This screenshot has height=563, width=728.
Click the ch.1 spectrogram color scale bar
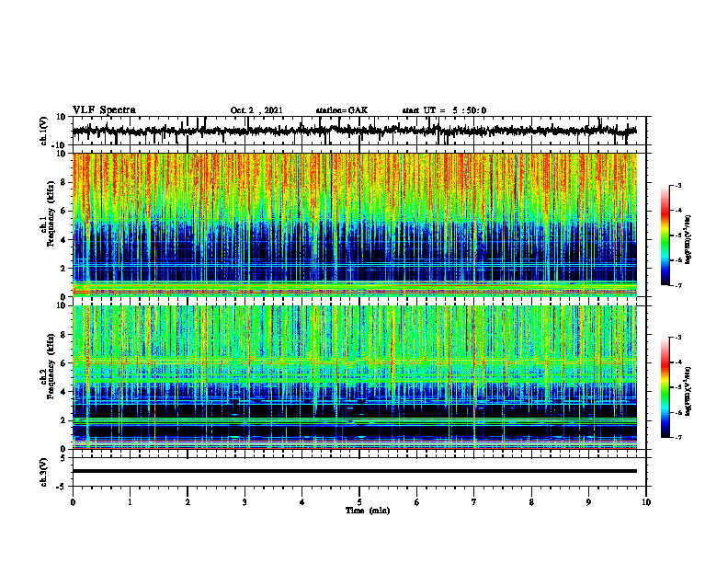tap(665, 236)
